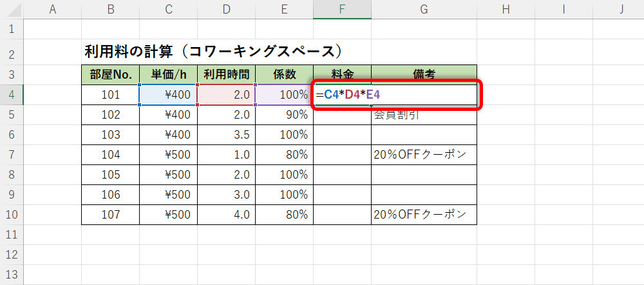This screenshot has width=644, height=285.
Task: Select room number 103 cell
Action: coord(111,135)
